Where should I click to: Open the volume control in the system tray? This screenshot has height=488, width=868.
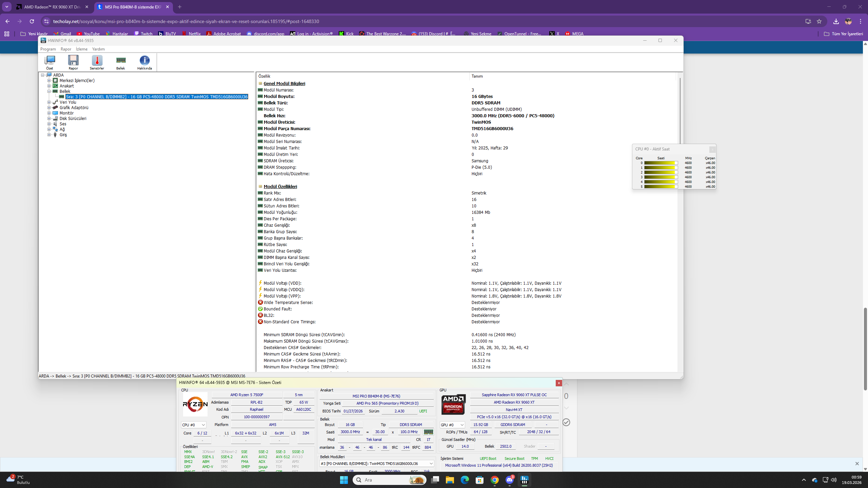pos(834,480)
